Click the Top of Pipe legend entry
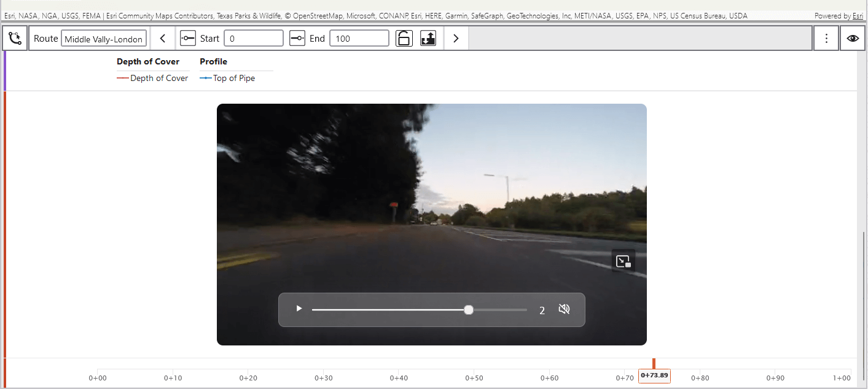 tap(228, 79)
